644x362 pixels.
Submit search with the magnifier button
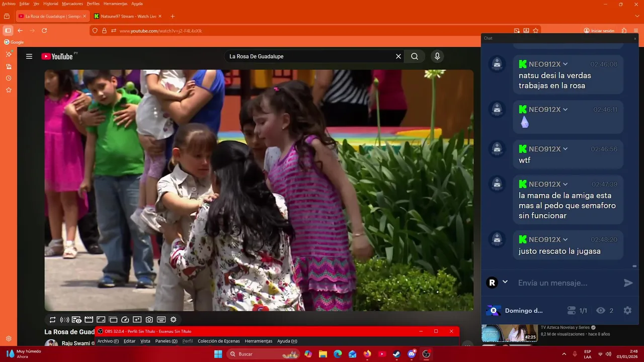415,56
